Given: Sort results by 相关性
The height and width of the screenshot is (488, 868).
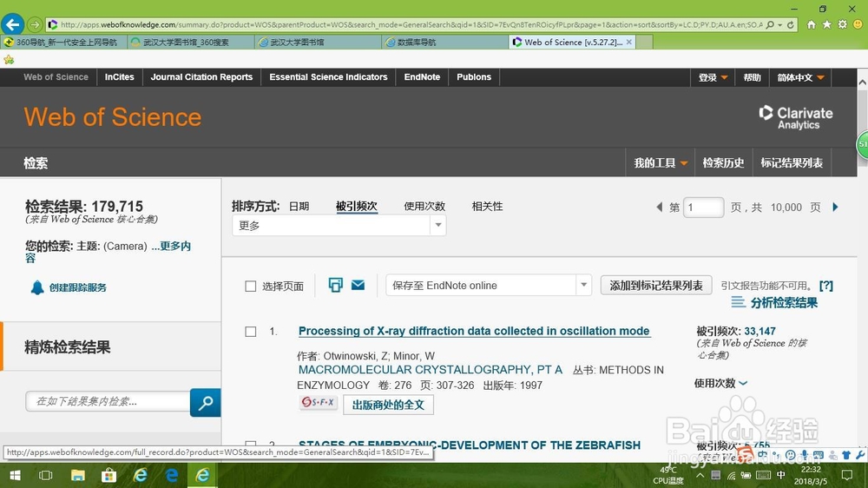Looking at the screenshot, I should [x=487, y=206].
